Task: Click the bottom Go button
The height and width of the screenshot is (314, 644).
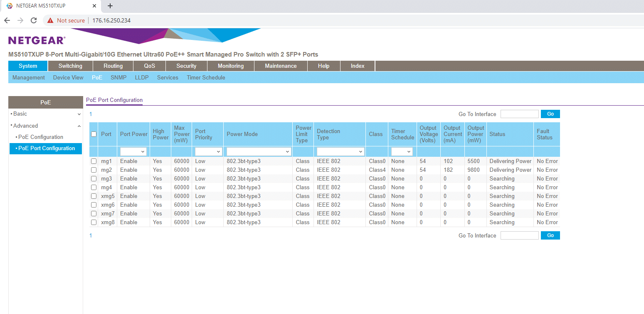Action: tap(550, 235)
